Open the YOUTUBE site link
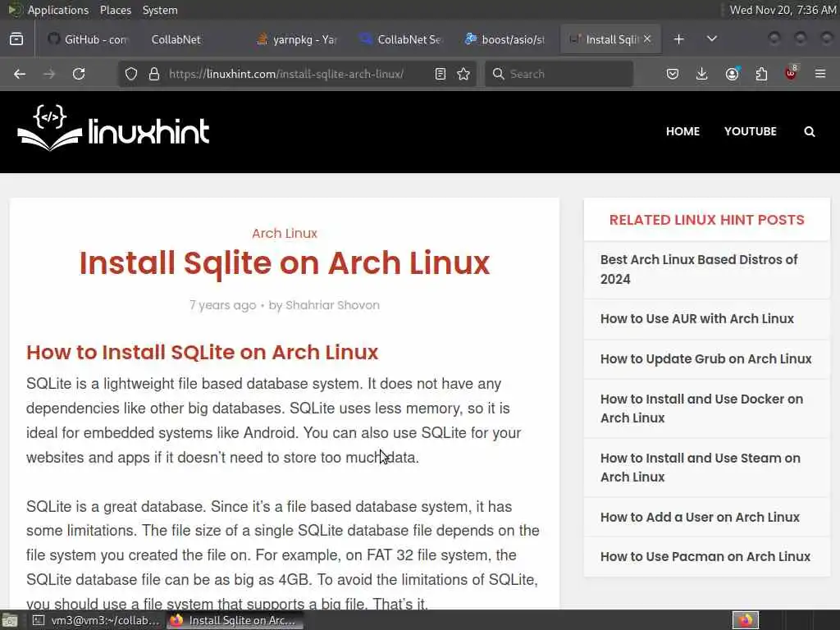The height and width of the screenshot is (630, 840). click(750, 131)
